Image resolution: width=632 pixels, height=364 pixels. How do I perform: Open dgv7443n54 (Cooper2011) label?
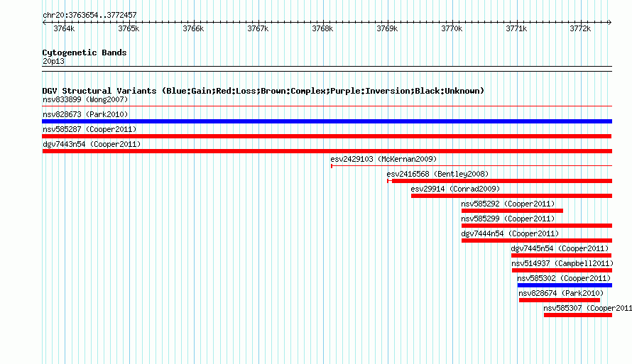[x=92, y=144]
